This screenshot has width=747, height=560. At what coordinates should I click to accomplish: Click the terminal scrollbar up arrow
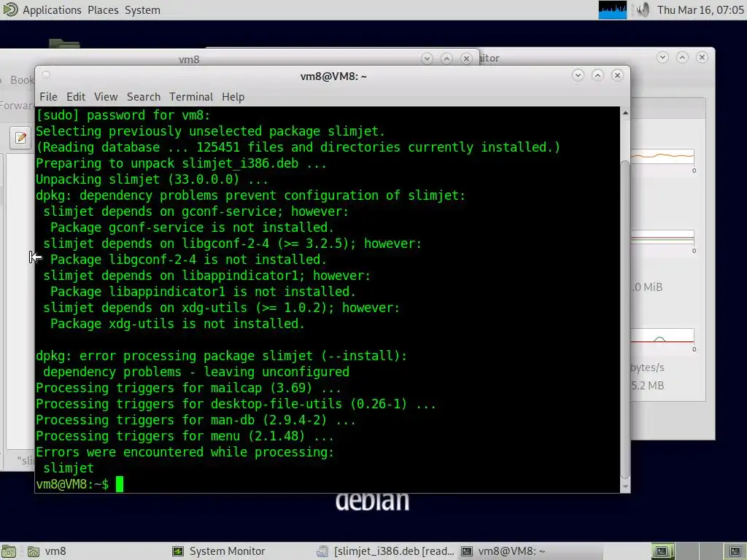[625, 113]
